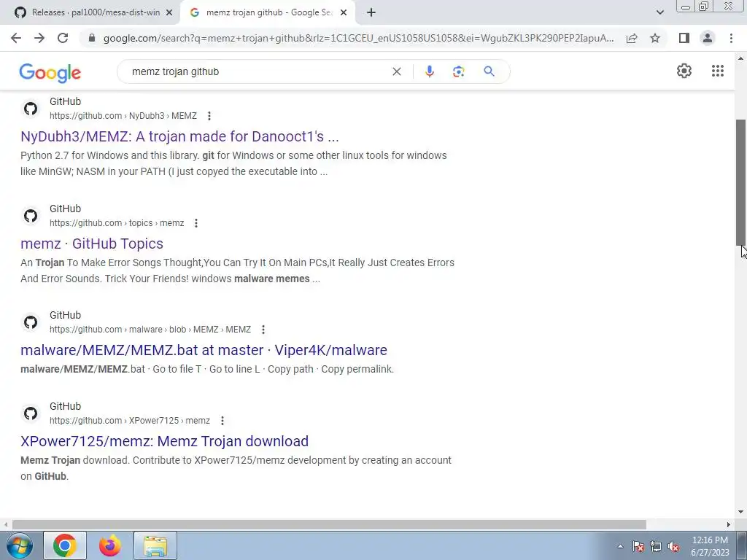747x560 pixels.
Task: Click the scroll right arrow
Action: pyautogui.click(x=729, y=525)
